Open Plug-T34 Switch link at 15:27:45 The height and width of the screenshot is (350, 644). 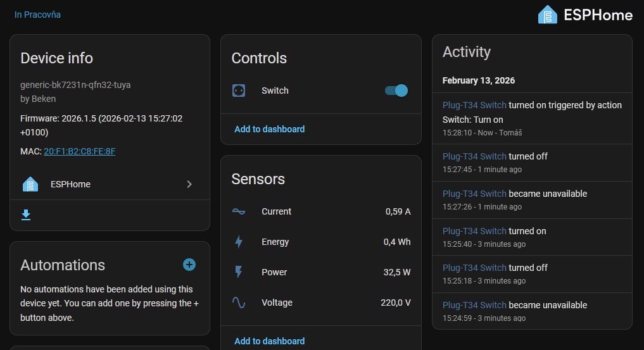(x=474, y=156)
